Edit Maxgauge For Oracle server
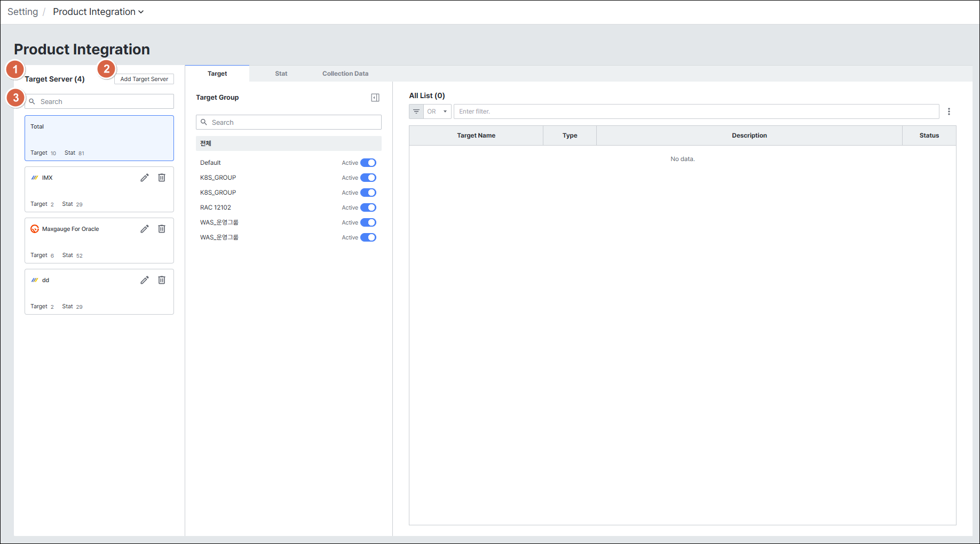980x544 pixels. (145, 229)
